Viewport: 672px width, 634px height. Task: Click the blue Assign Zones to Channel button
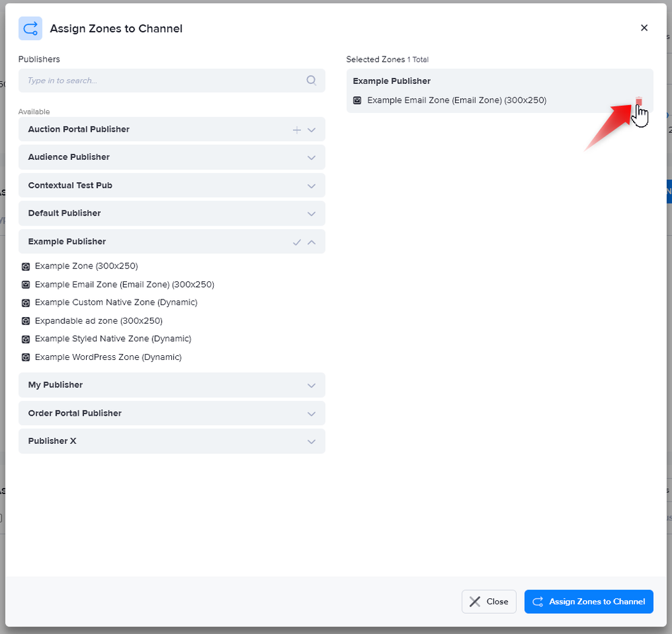(x=589, y=602)
